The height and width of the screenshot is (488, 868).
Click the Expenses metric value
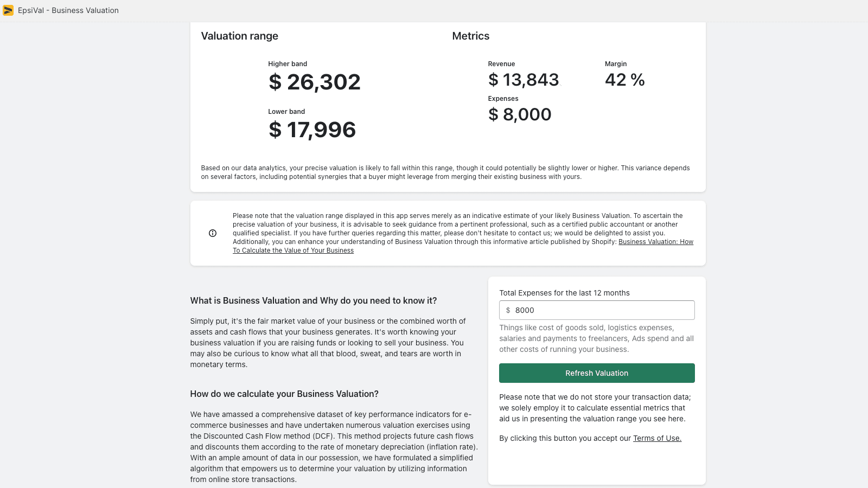[x=520, y=114]
